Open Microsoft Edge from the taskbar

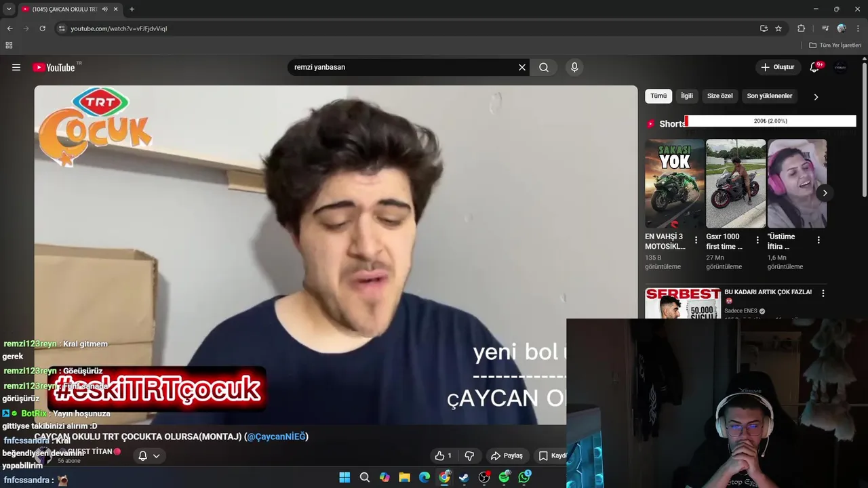(x=425, y=477)
